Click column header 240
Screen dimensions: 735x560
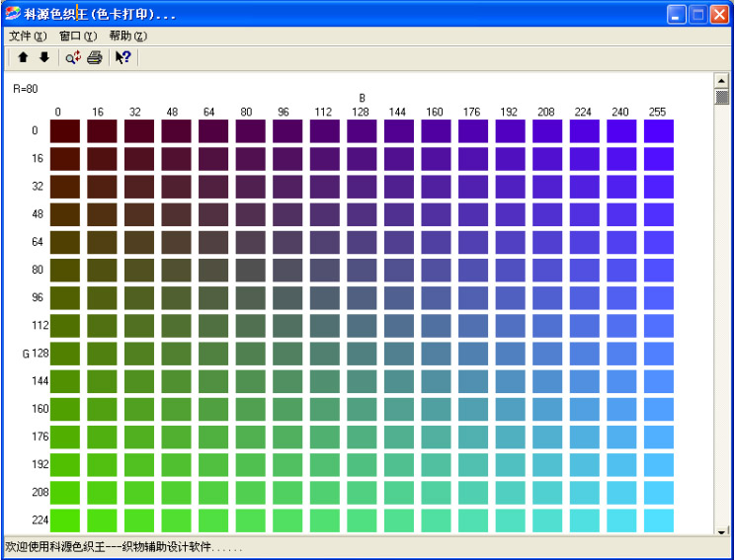coord(620,112)
